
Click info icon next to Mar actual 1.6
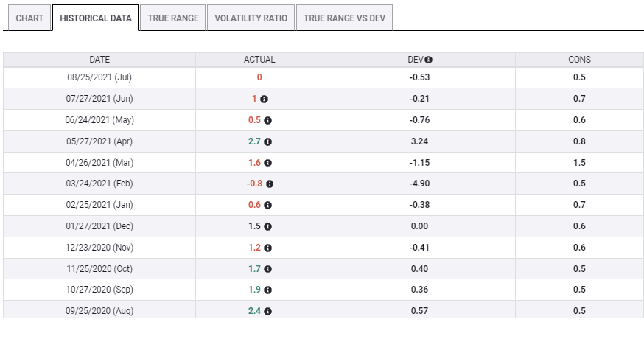point(268,163)
